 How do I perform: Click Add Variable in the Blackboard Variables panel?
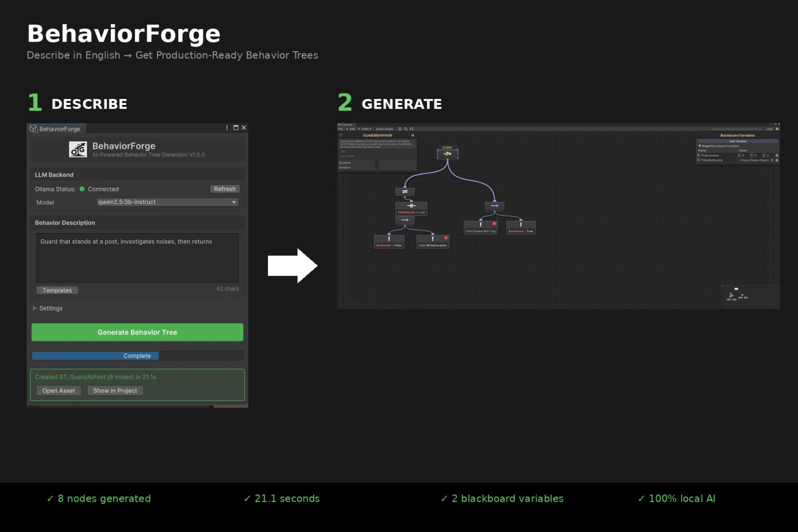coord(737,141)
